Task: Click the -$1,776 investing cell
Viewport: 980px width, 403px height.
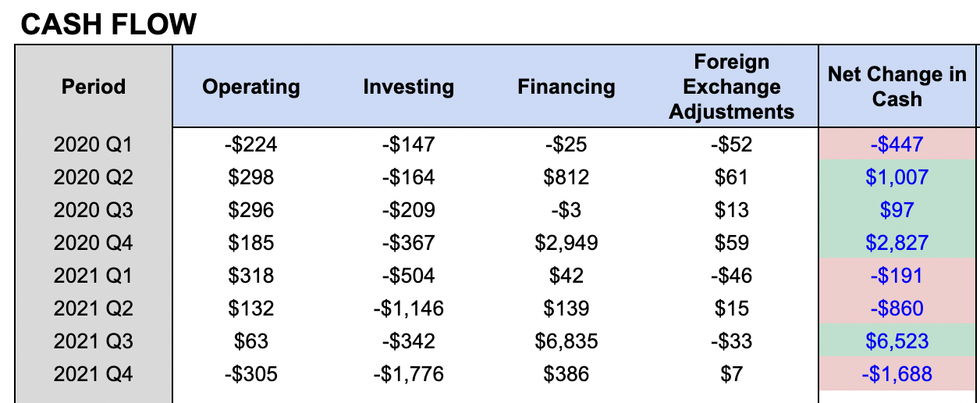Action: (x=409, y=374)
